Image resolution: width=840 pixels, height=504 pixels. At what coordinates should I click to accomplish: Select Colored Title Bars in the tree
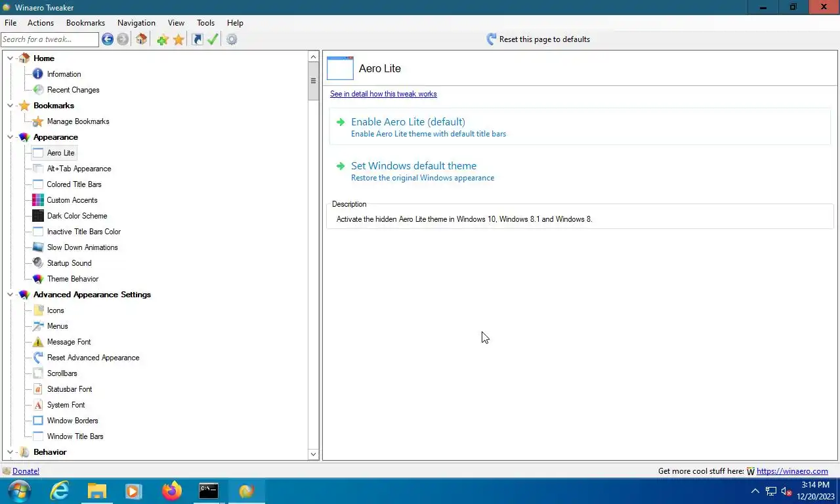pyautogui.click(x=74, y=184)
